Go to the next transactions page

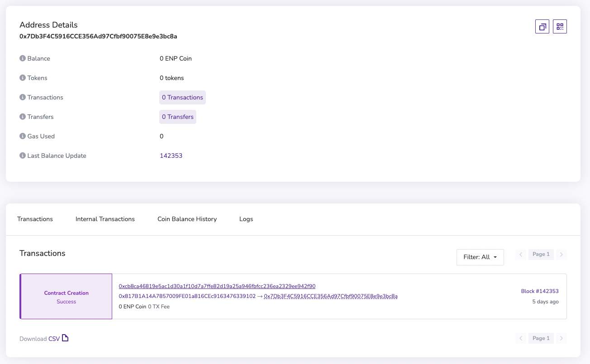click(x=561, y=254)
